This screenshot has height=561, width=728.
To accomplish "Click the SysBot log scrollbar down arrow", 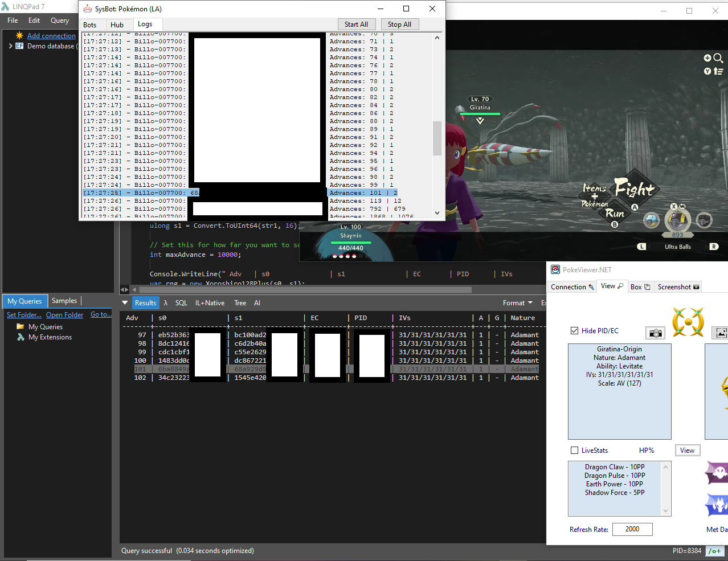I will click(437, 213).
